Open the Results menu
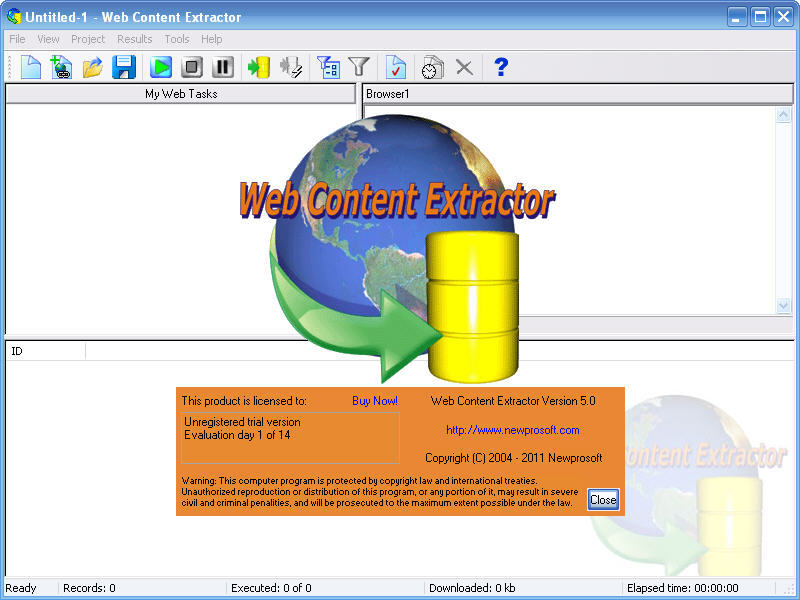Screen dimensions: 800x600 [134, 39]
